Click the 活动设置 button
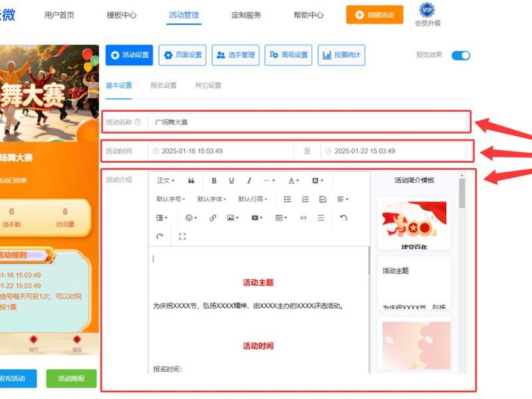Screen dimensions: 532x399 [129, 55]
